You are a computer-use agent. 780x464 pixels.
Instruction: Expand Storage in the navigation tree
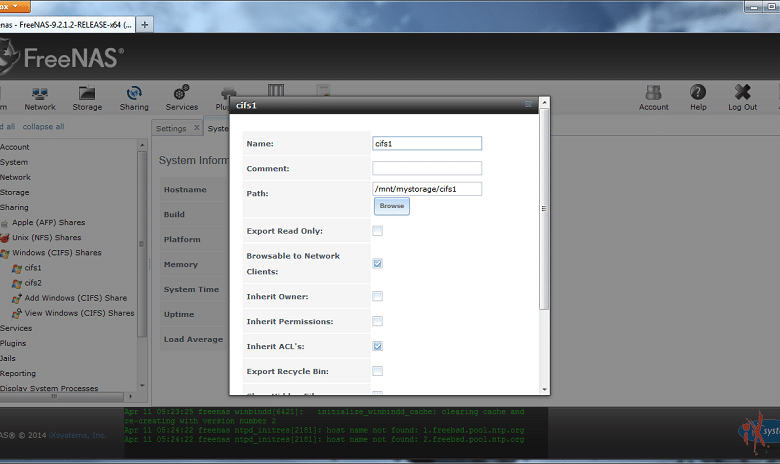(14, 192)
